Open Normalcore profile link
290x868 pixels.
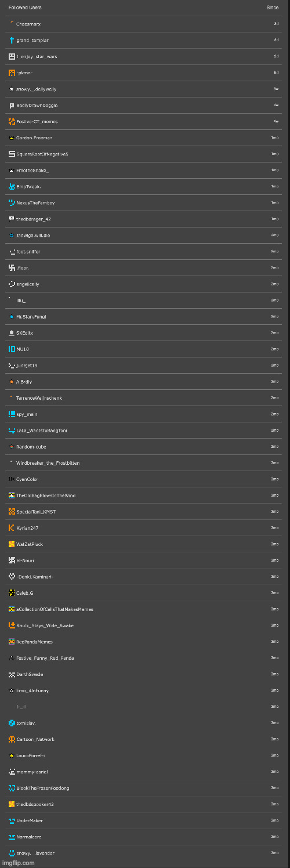[29, 837]
